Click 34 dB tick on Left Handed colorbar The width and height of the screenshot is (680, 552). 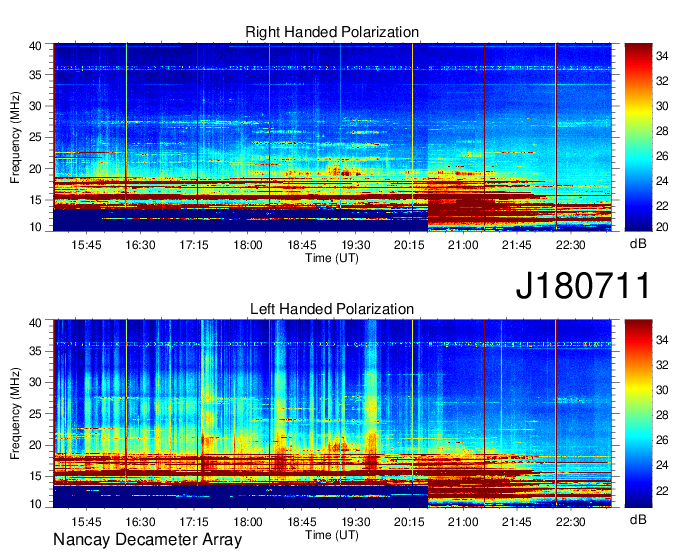pyautogui.click(x=662, y=340)
